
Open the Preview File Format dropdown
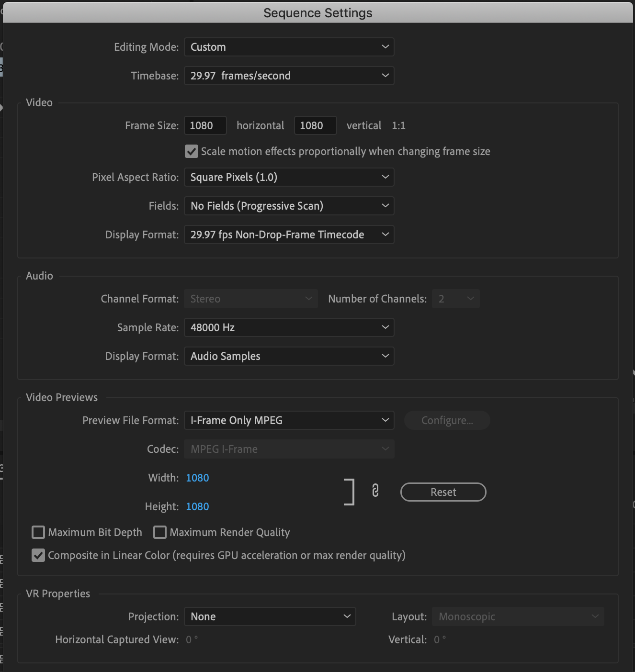pyautogui.click(x=289, y=420)
